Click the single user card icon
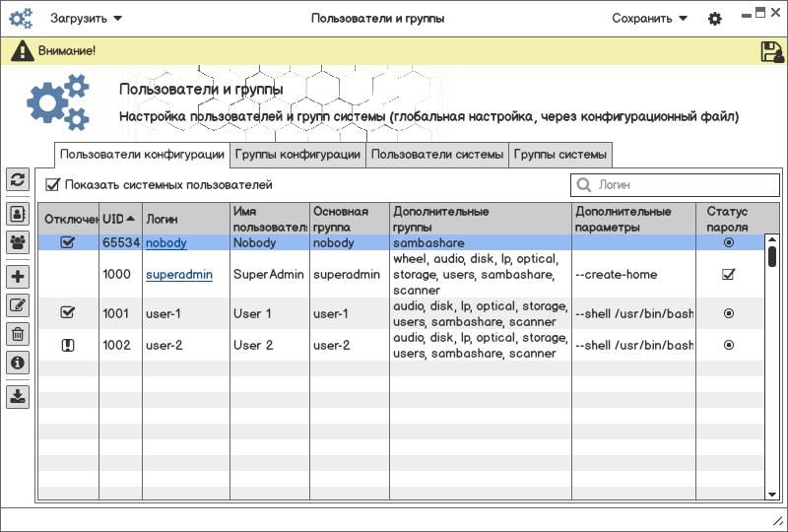The height and width of the screenshot is (532, 788). 18,213
